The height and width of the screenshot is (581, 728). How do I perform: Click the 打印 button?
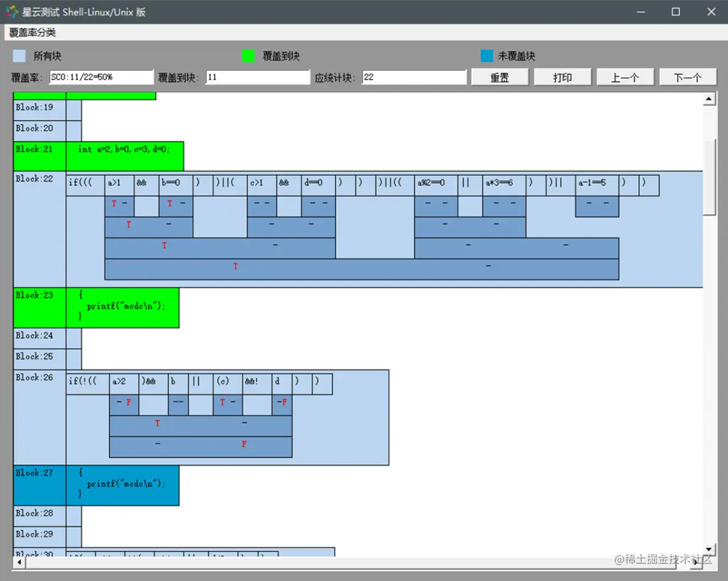coord(562,77)
